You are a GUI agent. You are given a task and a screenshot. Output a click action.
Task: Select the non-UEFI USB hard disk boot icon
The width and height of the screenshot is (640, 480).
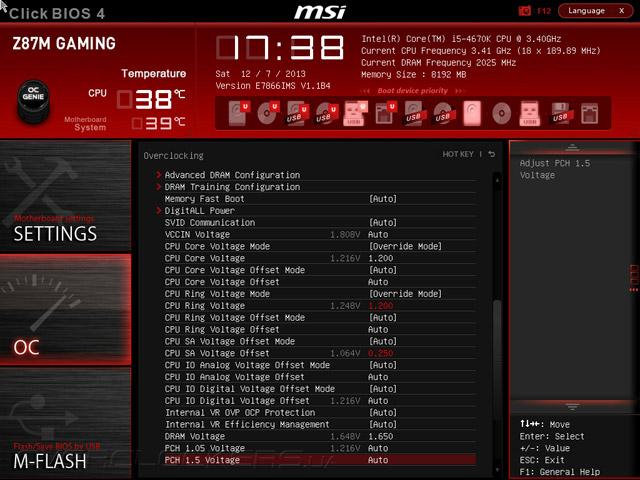pyautogui.click(x=414, y=113)
